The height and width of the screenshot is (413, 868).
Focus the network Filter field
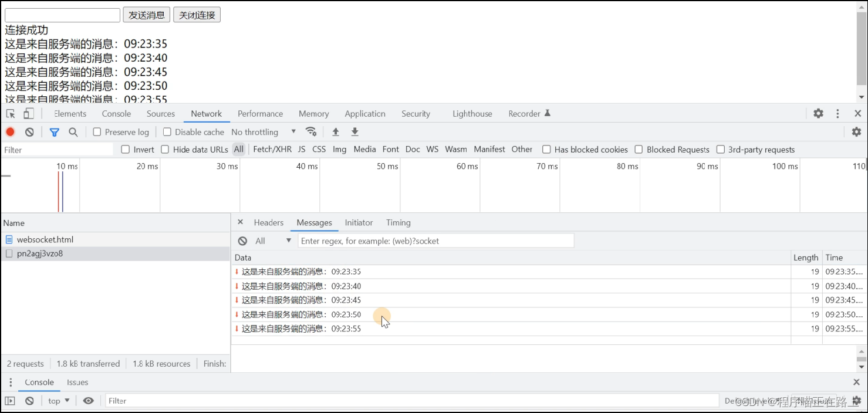[x=57, y=150]
